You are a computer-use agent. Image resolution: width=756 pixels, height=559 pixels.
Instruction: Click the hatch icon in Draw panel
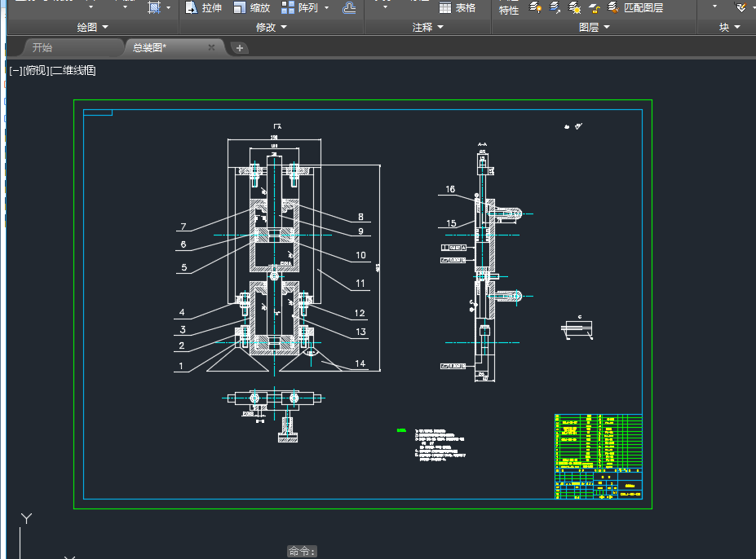[154, 8]
